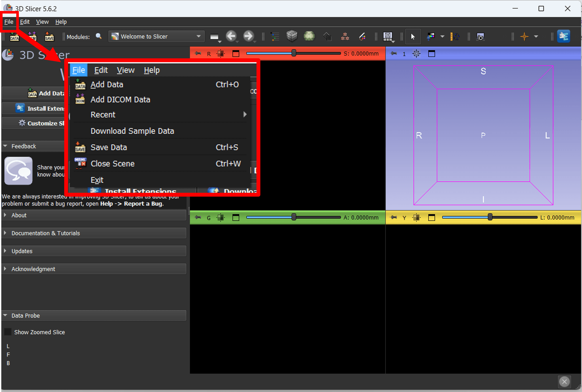This screenshot has width=582, height=392.
Task: Open the Markups module red stars icon
Action: coord(345,37)
